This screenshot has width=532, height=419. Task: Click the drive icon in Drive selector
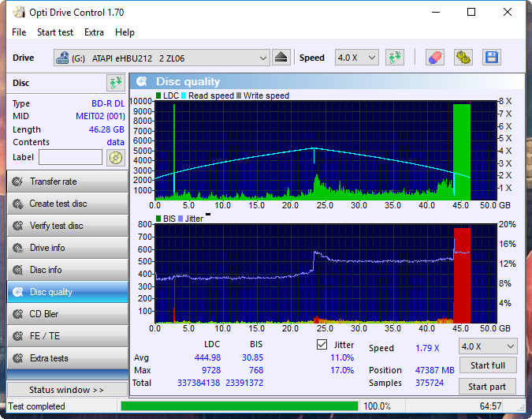tap(62, 58)
